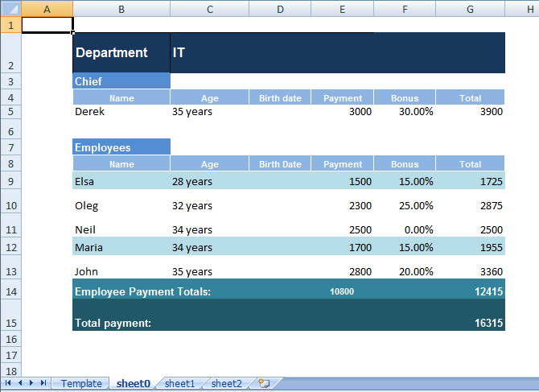The width and height of the screenshot is (539, 392).
Task: Click the Maria name cell
Action: 121,246
